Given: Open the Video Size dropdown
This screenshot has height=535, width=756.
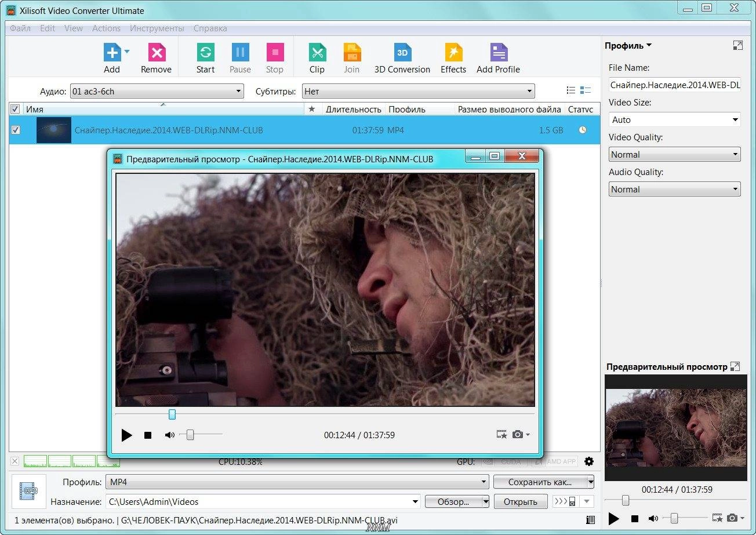Looking at the screenshot, I should coord(675,119).
